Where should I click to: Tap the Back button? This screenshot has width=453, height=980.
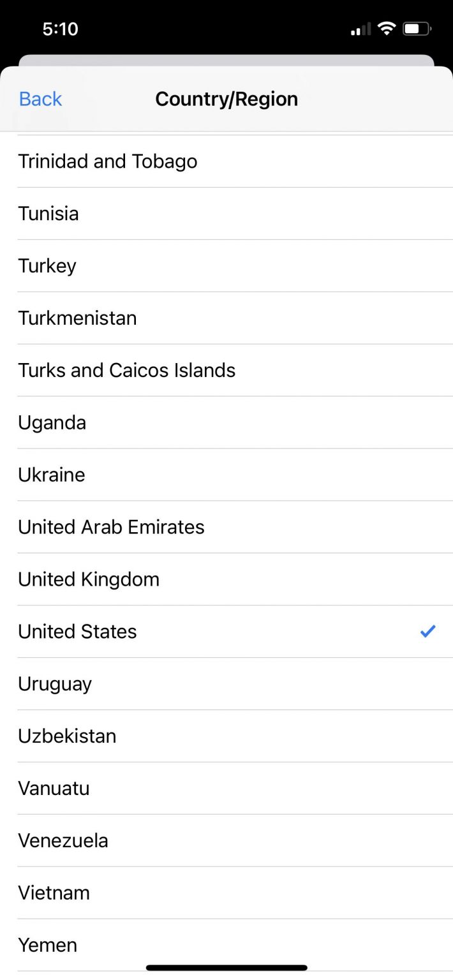coord(40,98)
